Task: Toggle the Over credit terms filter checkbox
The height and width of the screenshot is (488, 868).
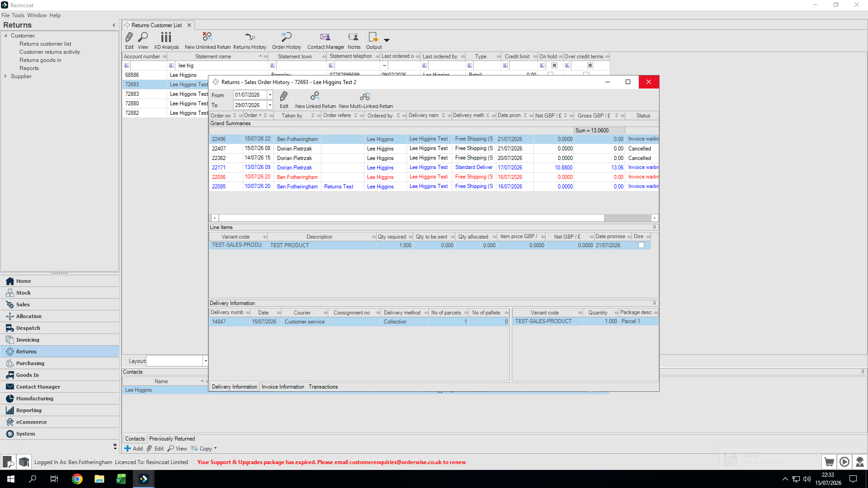Action: 590,66
